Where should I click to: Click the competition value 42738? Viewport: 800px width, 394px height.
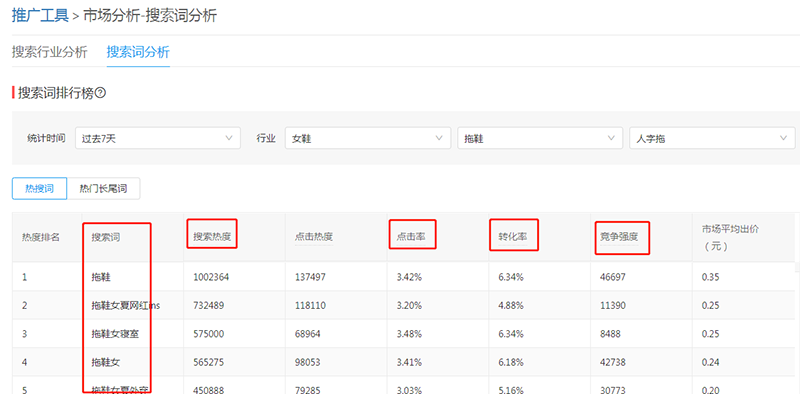coord(613,362)
